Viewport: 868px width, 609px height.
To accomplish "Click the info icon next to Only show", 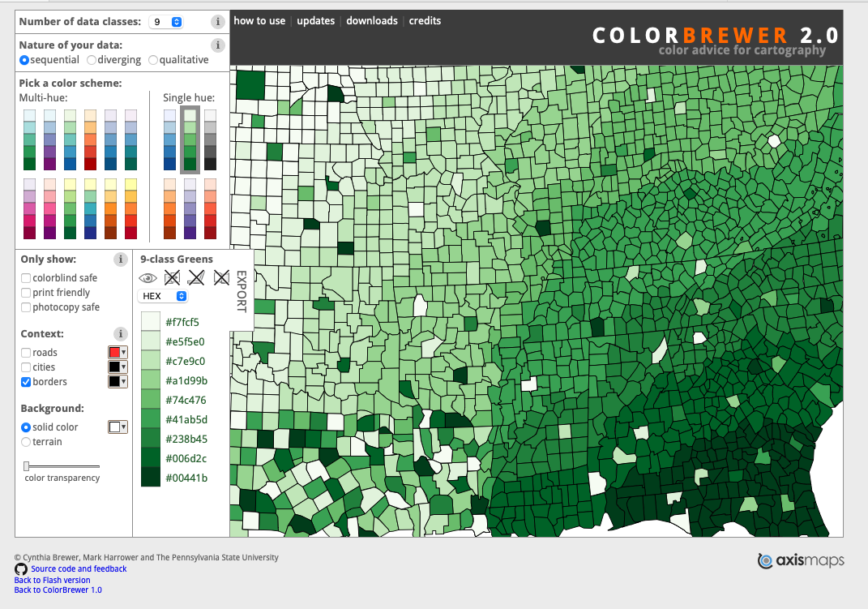I will click(120, 259).
